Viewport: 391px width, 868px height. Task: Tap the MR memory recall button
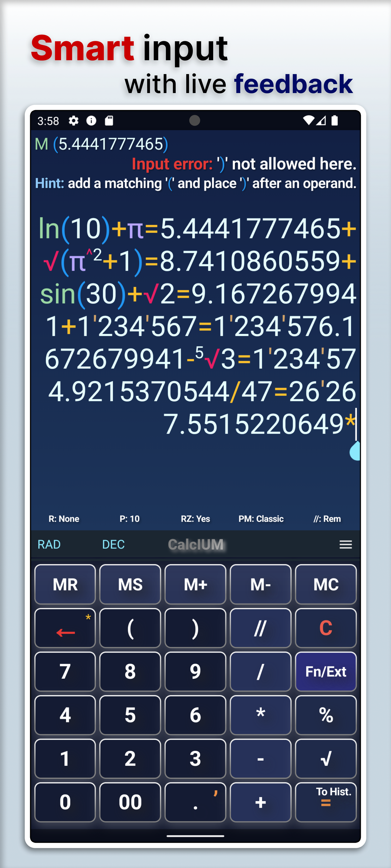click(x=65, y=584)
